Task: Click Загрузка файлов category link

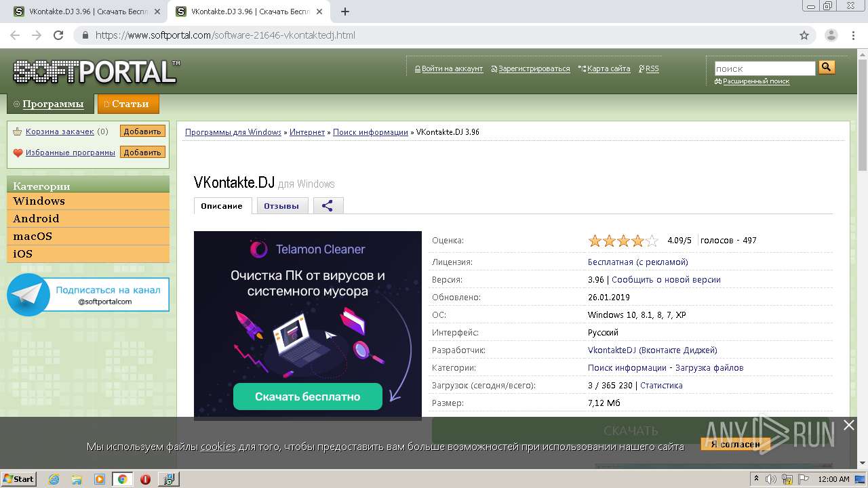Action: pyautogui.click(x=710, y=368)
